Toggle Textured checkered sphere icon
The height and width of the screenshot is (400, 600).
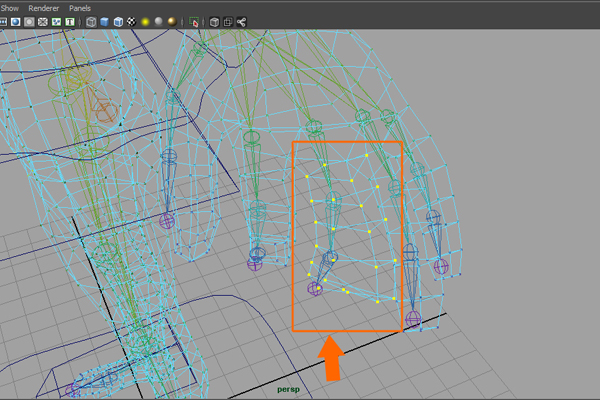pyautogui.click(x=131, y=22)
